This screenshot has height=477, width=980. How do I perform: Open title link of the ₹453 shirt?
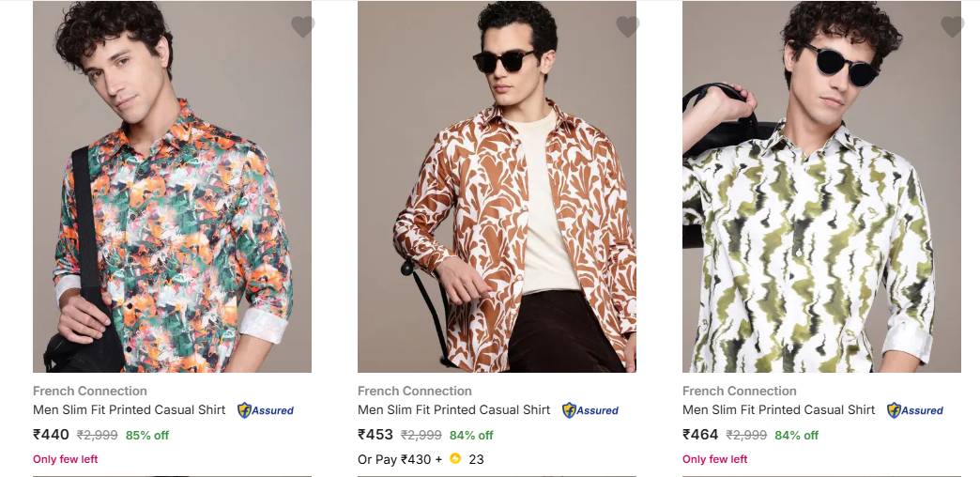[454, 410]
